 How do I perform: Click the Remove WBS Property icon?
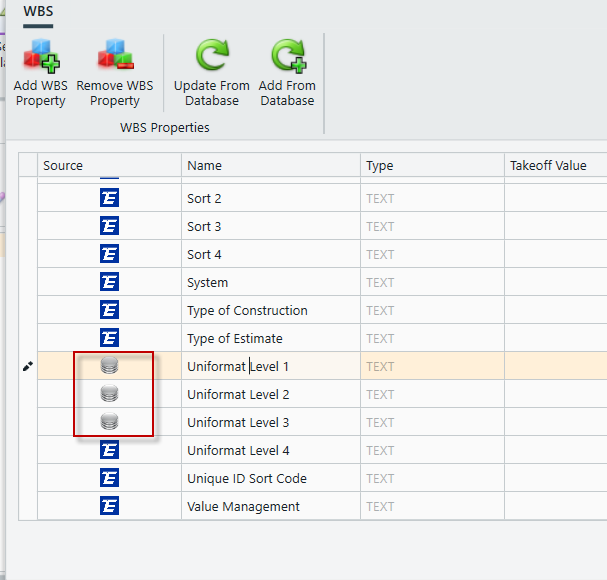pos(114,58)
